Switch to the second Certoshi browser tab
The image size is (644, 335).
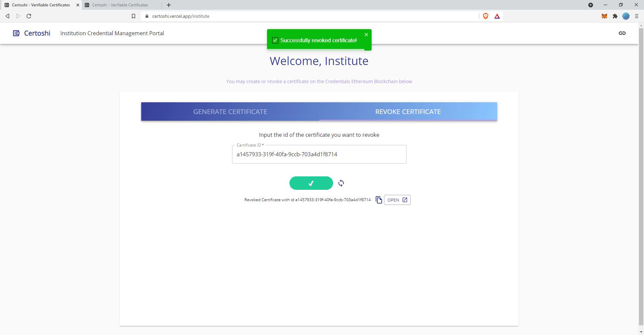pos(121,5)
